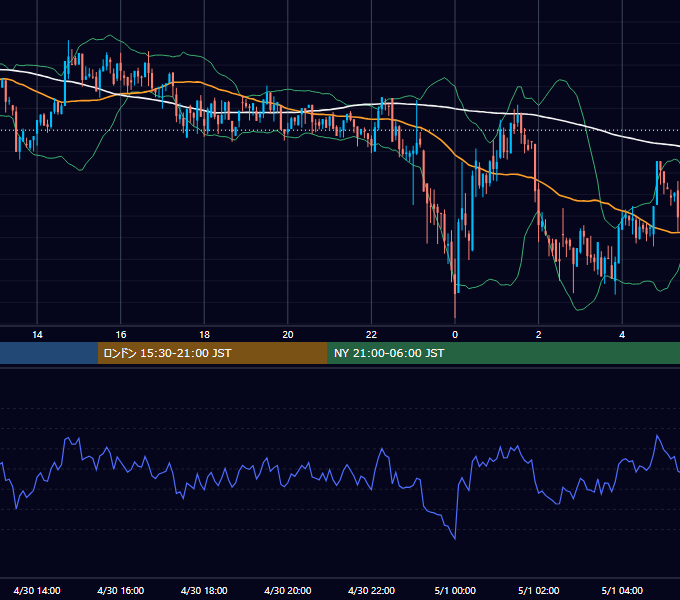Click the hour label 14 on price axis
Image resolution: width=680 pixels, height=600 pixels.
coord(37,335)
